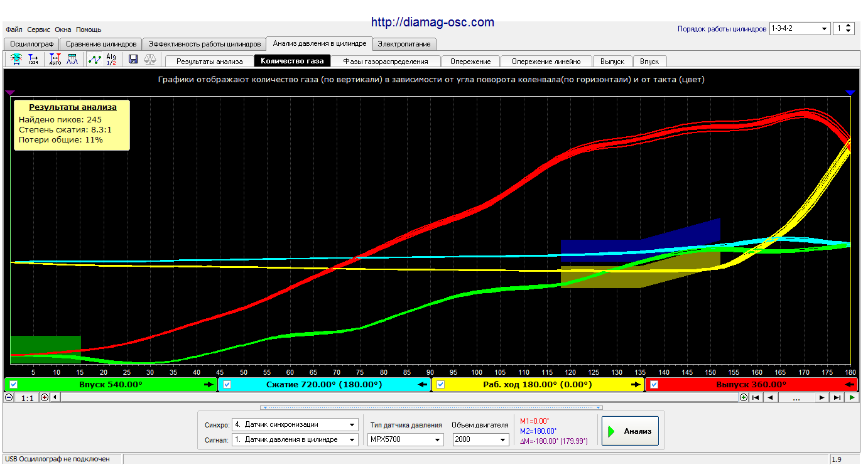Viewport: 868px width, 467px height.
Task: Click the M1=0.00° marker value
Action: click(x=534, y=421)
